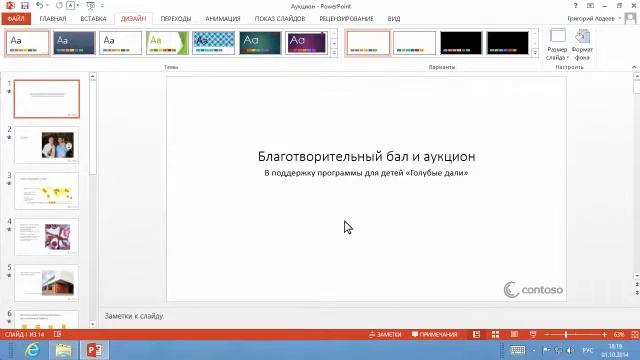This screenshot has width=640, height=360.
Task: Apply the green Facet theme thumbnail
Action: pyautogui.click(x=167, y=43)
